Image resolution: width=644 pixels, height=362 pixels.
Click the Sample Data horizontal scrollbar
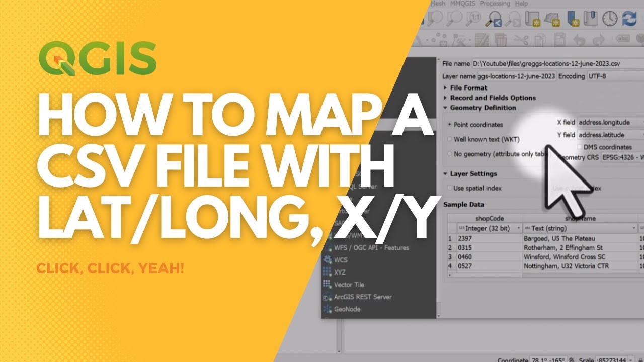[x=546, y=275]
